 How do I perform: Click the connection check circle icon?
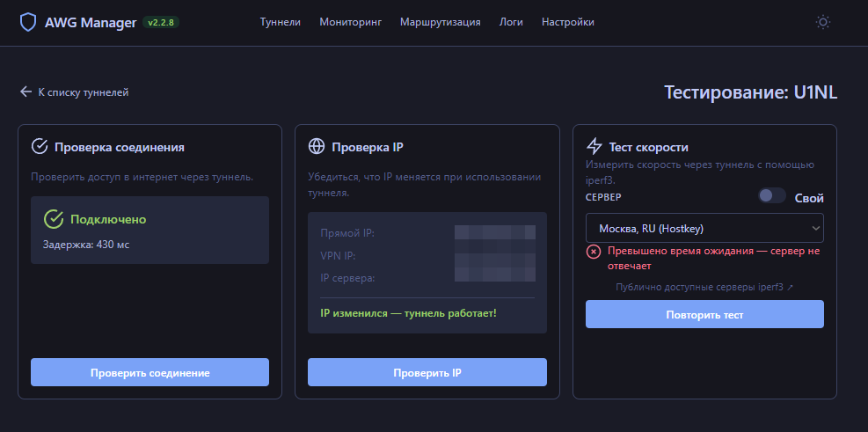(40, 147)
